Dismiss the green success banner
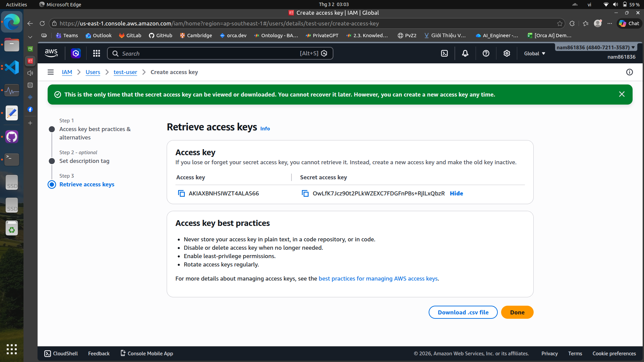This screenshot has height=362, width=644. coord(622,94)
